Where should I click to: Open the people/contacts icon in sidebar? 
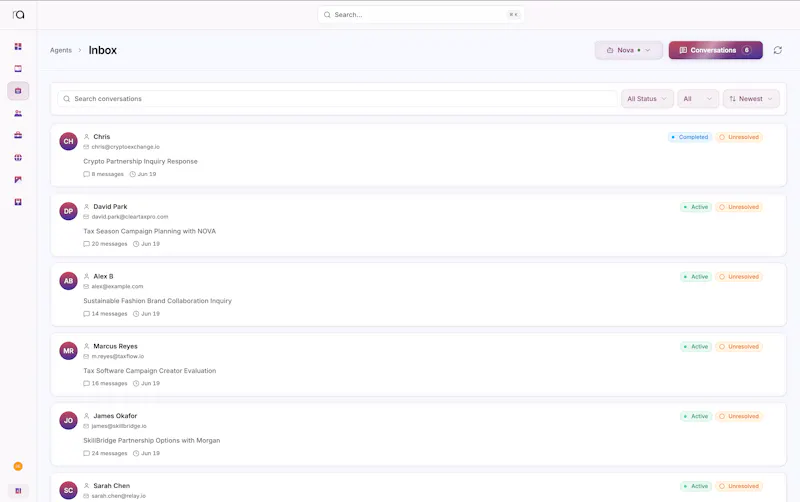(x=18, y=113)
